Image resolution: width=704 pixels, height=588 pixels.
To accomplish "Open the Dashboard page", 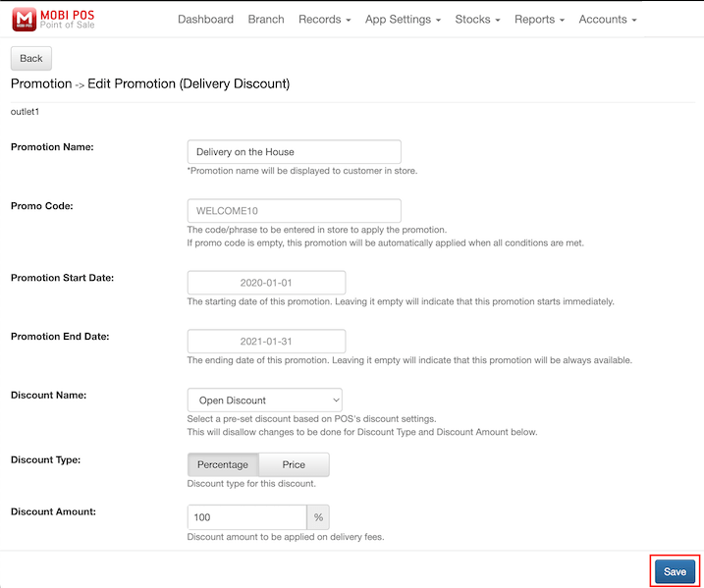I will point(205,20).
